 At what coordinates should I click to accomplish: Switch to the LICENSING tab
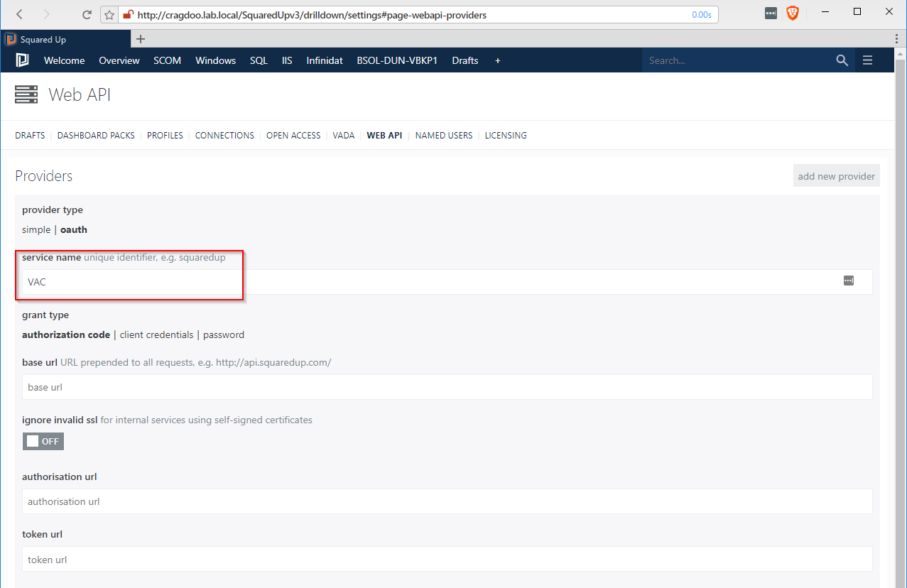[x=506, y=135]
